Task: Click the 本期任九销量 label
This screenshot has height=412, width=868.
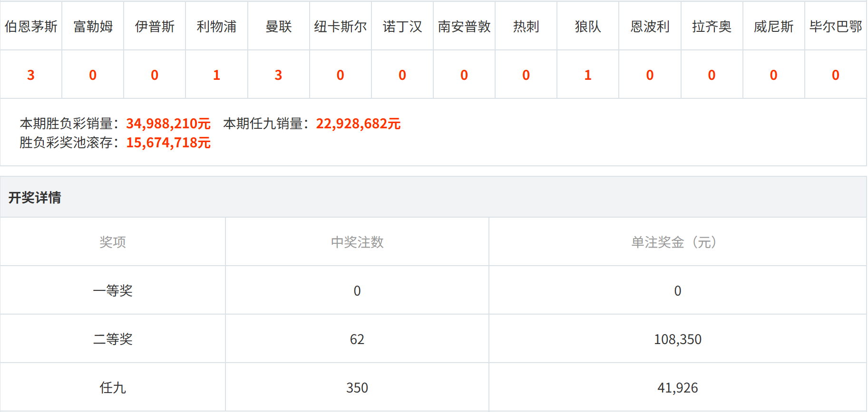Action: click(266, 124)
